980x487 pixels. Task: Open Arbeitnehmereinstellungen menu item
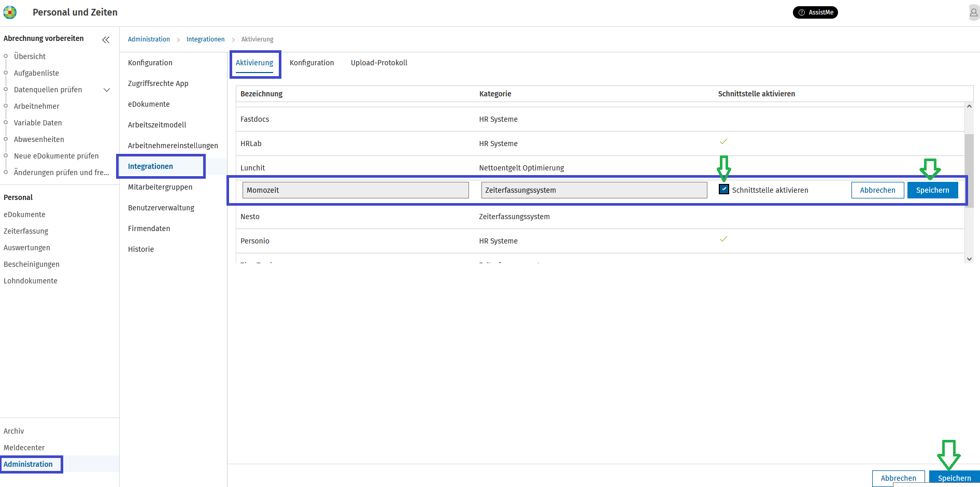tap(173, 146)
